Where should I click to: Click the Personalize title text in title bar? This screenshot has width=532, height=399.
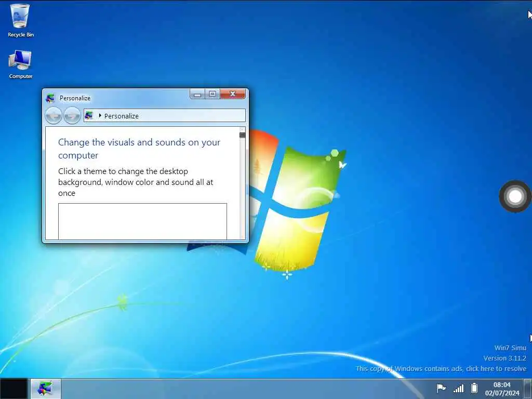tap(75, 98)
